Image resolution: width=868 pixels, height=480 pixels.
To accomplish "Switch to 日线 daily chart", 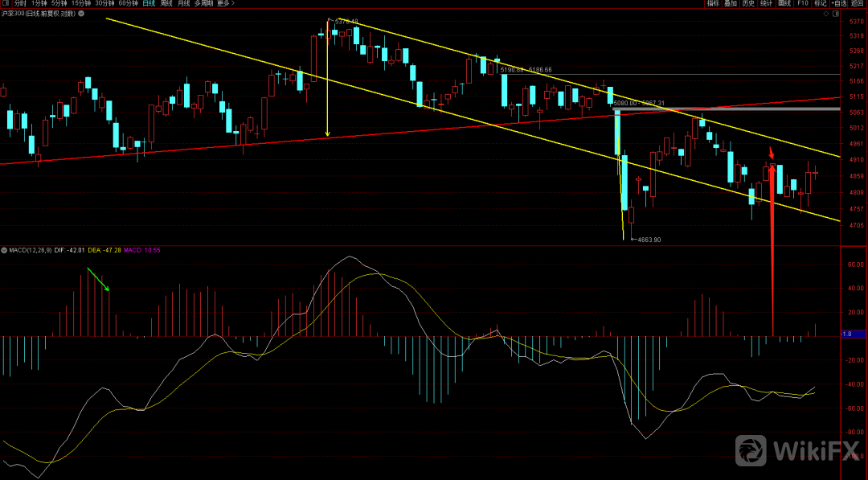I will pos(149,4).
